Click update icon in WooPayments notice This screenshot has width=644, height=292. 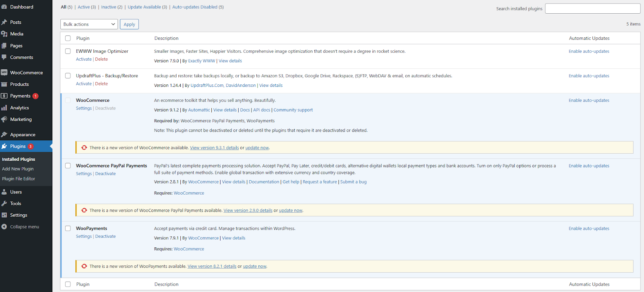84,266
